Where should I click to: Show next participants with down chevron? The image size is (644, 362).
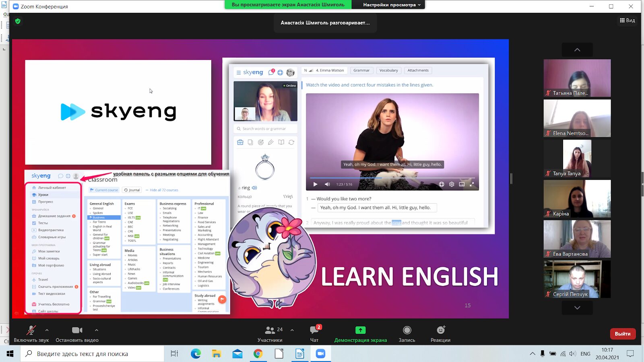[x=577, y=308]
